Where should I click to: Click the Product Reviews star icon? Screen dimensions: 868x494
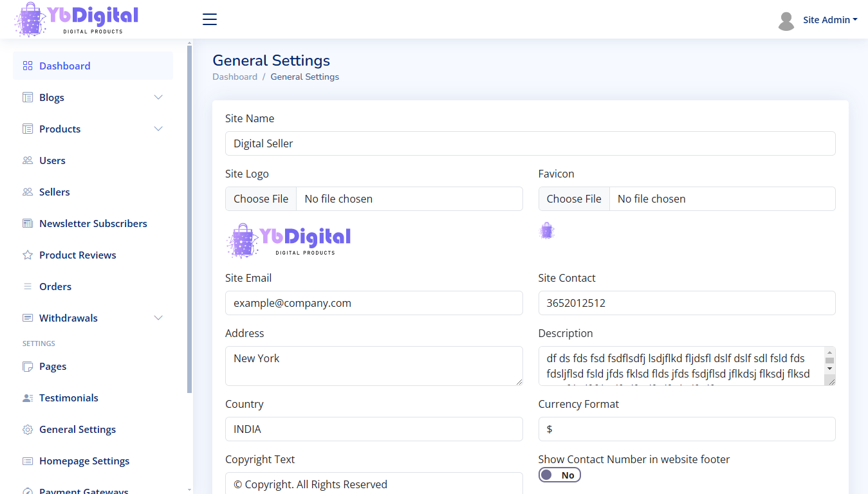pos(28,255)
